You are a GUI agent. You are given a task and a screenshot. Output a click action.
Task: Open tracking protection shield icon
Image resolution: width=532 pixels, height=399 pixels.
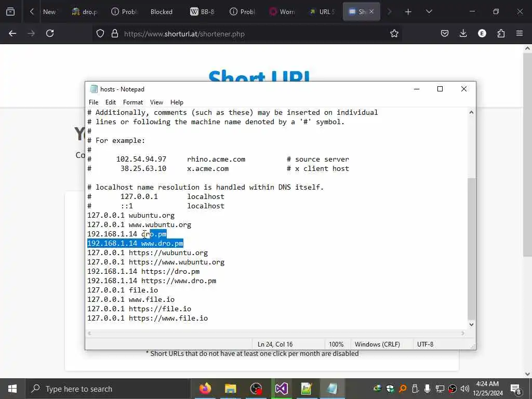100,34
